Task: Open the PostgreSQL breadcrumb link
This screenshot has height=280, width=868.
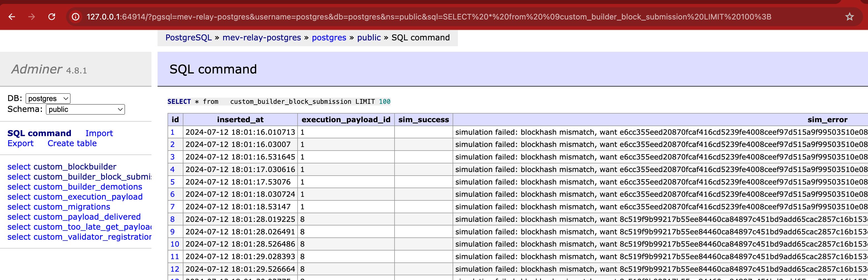Action: click(x=188, y=38)
